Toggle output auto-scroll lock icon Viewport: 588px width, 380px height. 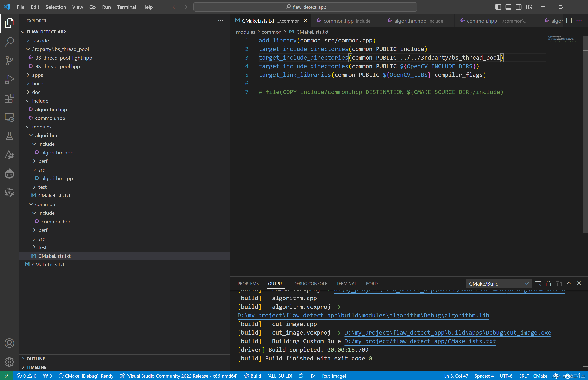pyautogui.click(x=548, y=283)
